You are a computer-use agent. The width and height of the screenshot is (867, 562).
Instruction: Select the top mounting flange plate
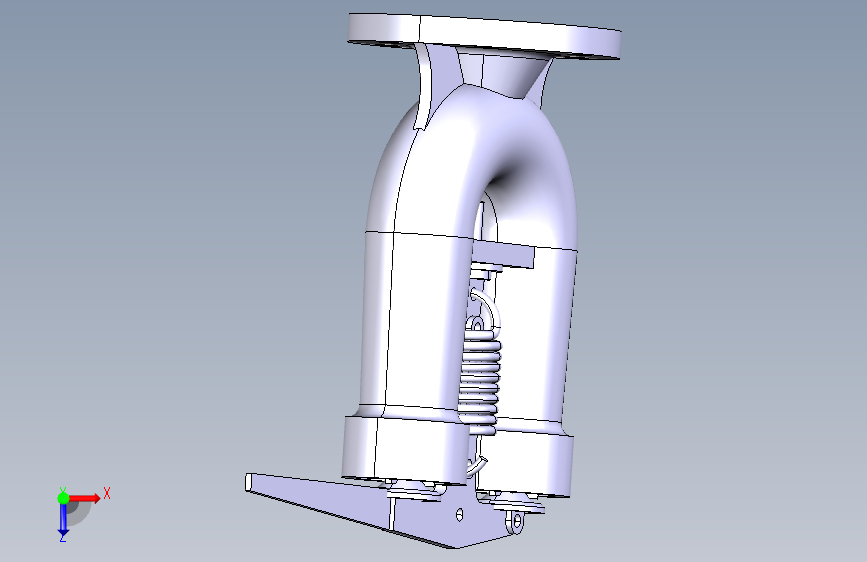[x=484, y=36]
